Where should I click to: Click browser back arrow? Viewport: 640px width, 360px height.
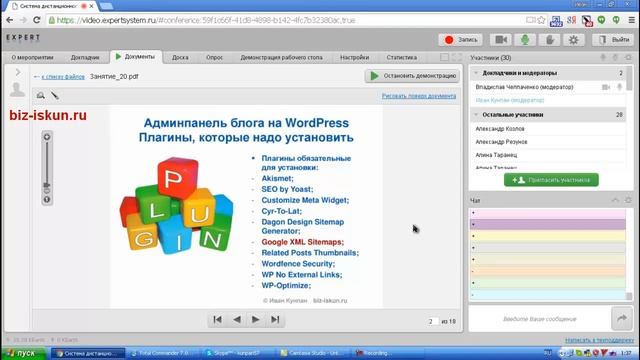(x=10, y=20)
